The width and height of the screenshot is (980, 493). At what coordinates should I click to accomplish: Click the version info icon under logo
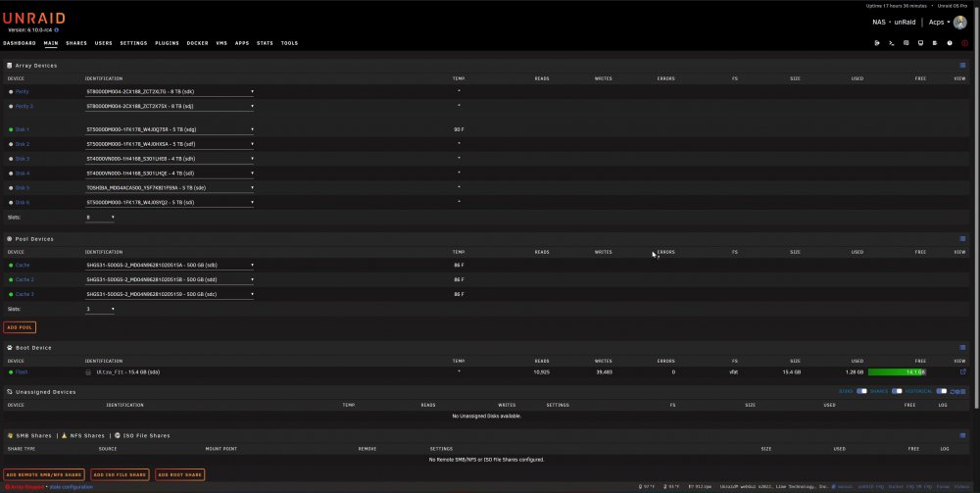(x=56, y=30)
